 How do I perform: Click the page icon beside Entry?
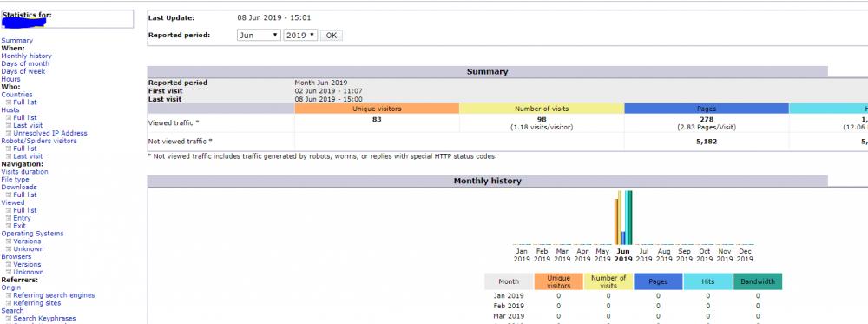click(x=9, y=218)
